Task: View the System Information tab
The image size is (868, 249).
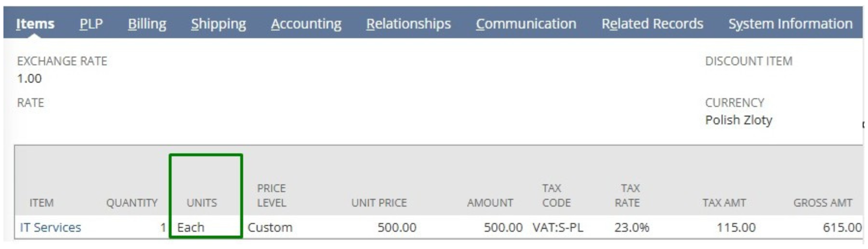Action: coord(790,24)
